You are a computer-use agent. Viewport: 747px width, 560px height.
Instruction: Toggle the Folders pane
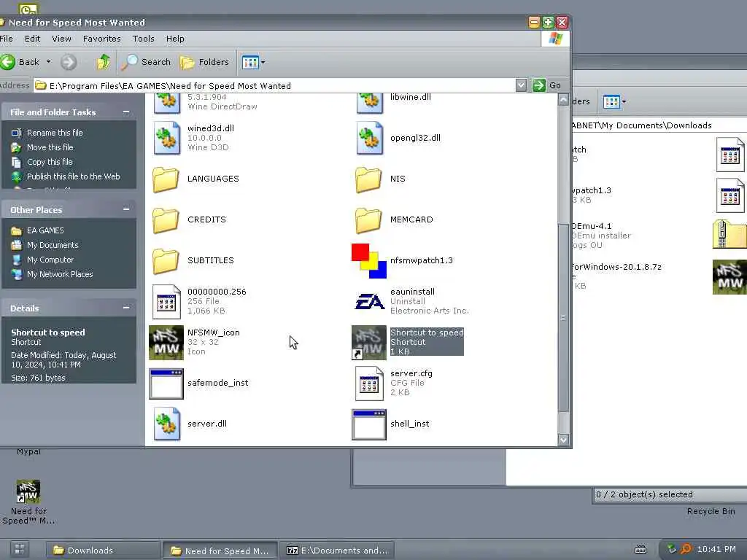click(204, 62)
